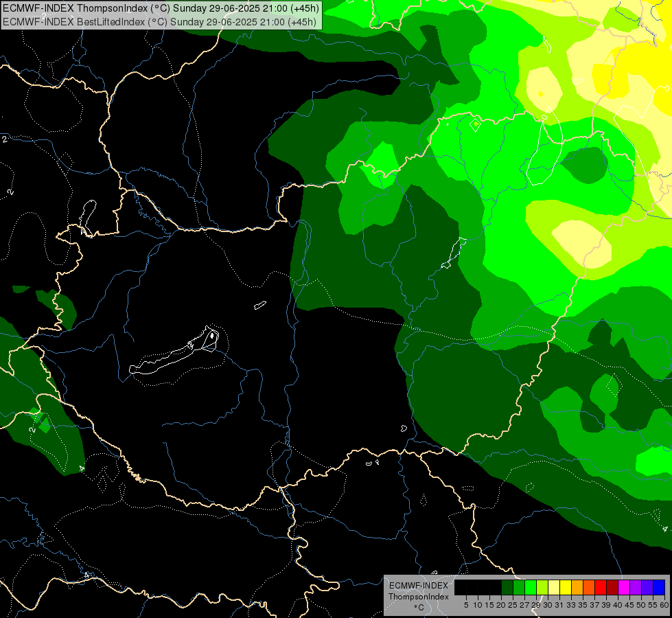Click the orange-red 35–37 legend swatch
This screenshot has width=672, height=618.
(589, 587)
